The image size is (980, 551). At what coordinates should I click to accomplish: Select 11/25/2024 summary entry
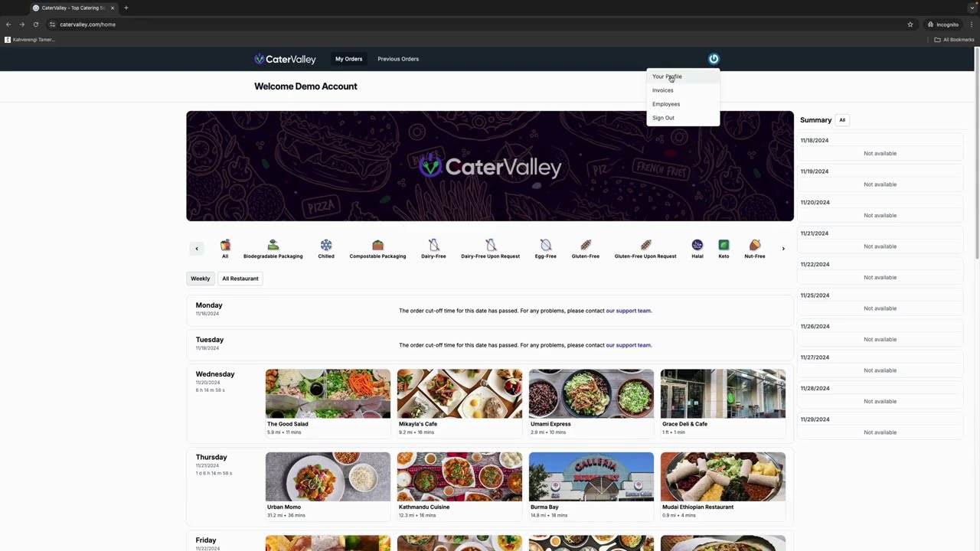point(880,302)
